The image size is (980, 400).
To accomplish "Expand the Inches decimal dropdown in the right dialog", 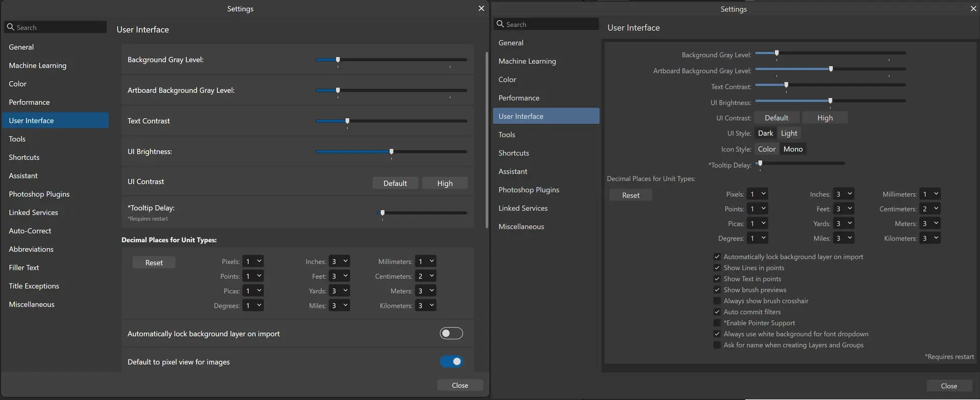I will coord(844,194).
